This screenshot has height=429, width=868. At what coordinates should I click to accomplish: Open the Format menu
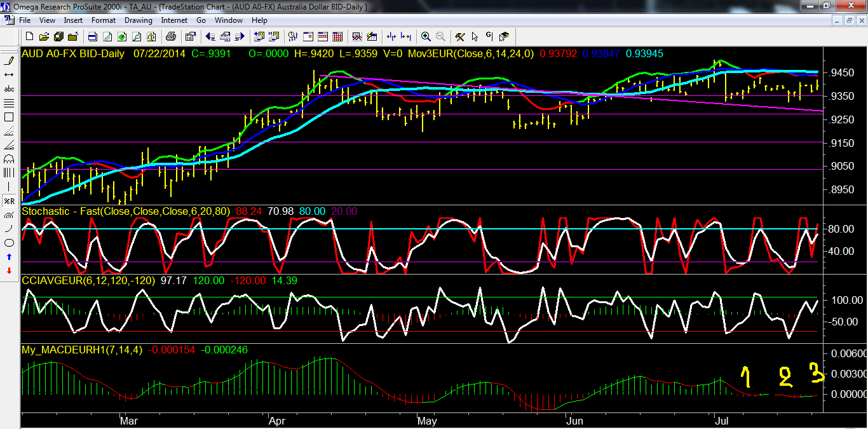[x=104, y=20]
